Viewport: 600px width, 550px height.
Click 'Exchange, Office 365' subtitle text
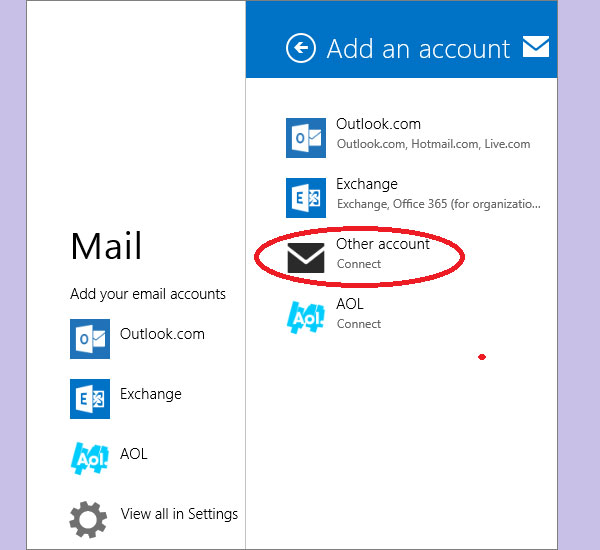(439, 204)
